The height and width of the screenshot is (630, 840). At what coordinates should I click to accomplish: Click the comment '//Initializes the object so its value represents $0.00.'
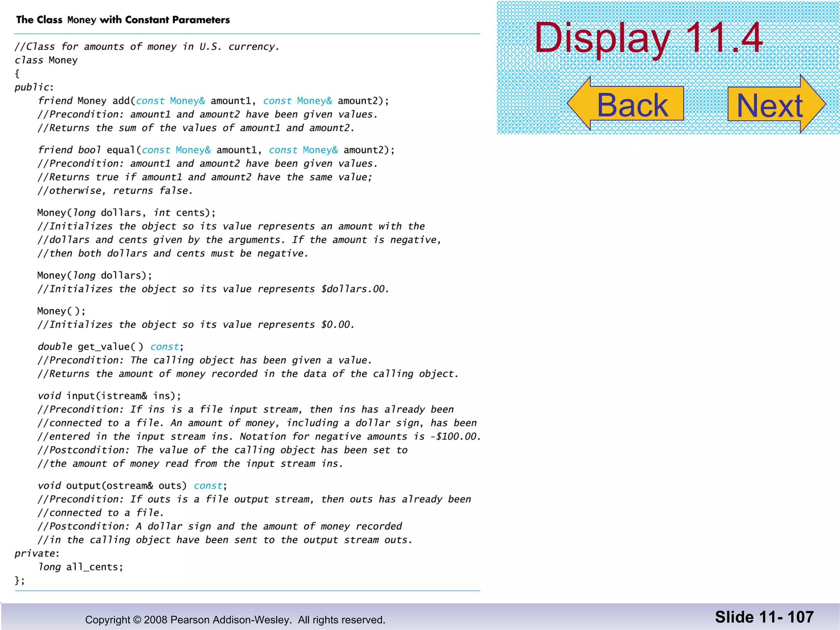[x=196, y=325]
